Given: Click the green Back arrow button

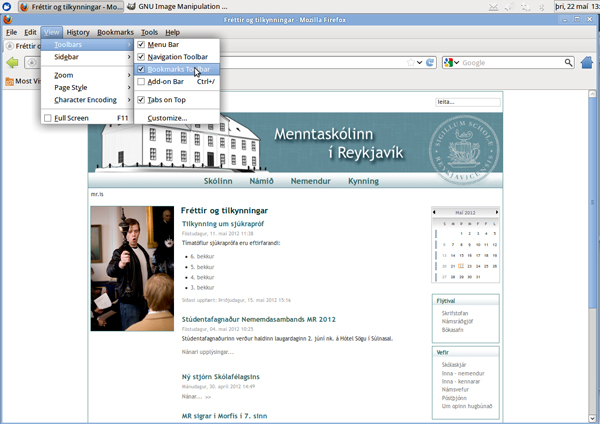Looking at the screenshot, I should click(x=13, y=62).
